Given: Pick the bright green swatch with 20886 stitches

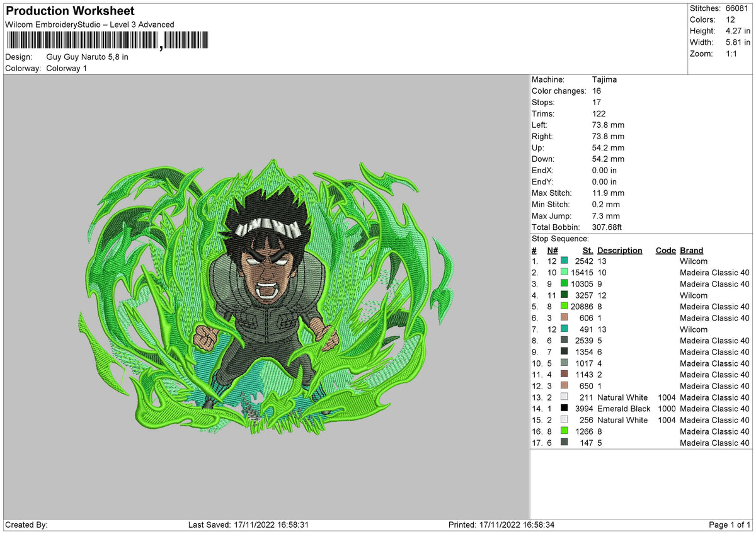Looking at the screenshot, I should tap(564, 307).
